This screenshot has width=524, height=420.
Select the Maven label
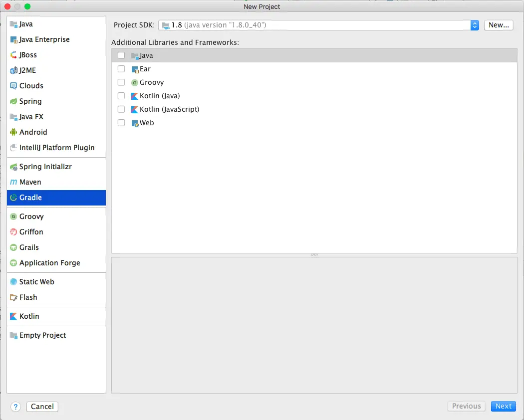[x=30, y=182]
